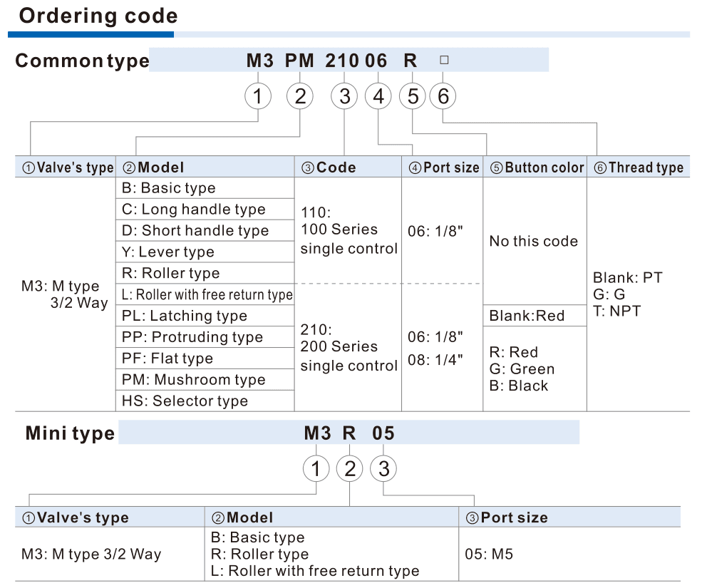Click the 'Ordering code' heading
This screenshot has height=588, width=702.
point(98,16)
